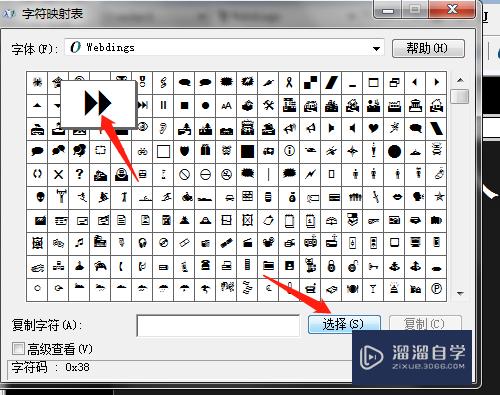
Task: Pick the musical note character
Action: click(79, 243)
